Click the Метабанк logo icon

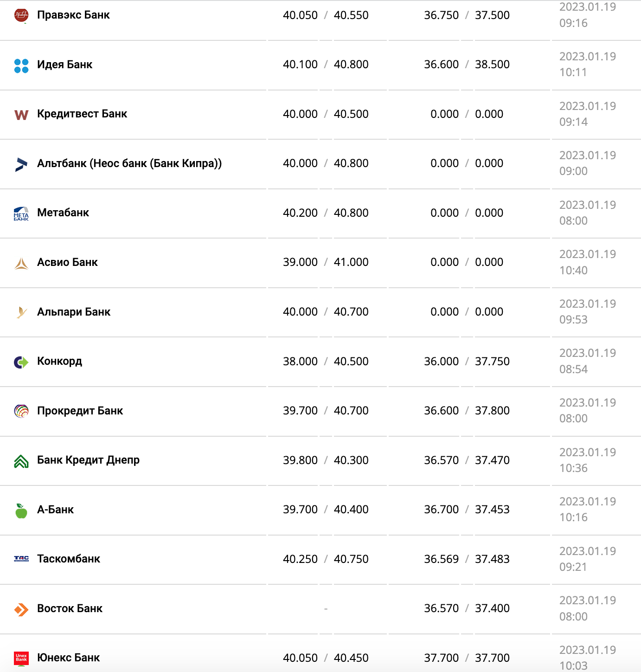pyautogui.click(x=21, y=214)
